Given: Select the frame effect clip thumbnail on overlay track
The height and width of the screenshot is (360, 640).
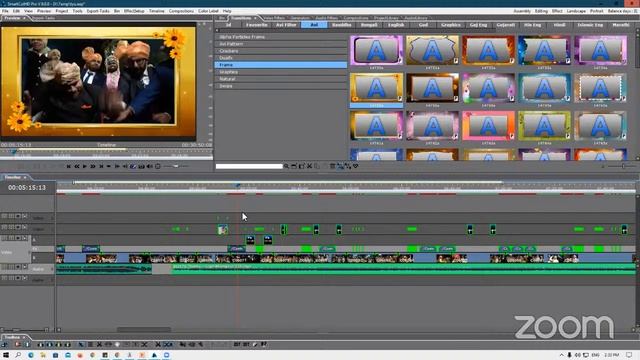Looking at the screenshot, I should pos(222,229).
